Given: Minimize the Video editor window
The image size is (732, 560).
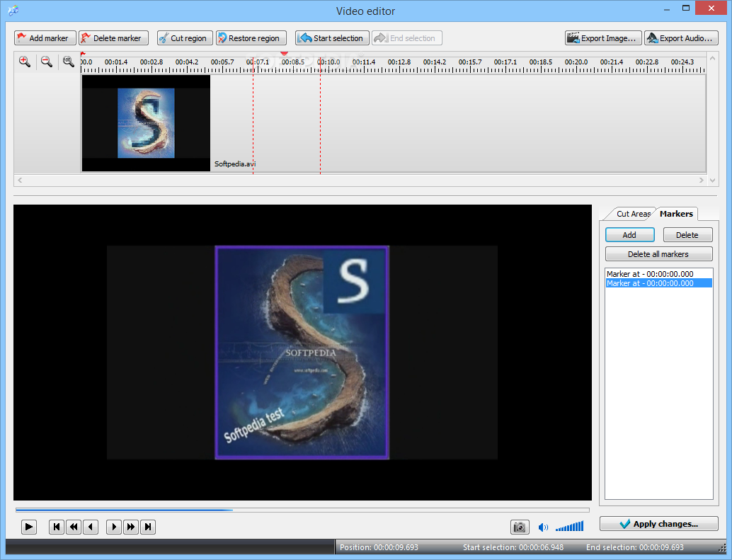Looking at the screenshot, I should click(x=667, y=8).
